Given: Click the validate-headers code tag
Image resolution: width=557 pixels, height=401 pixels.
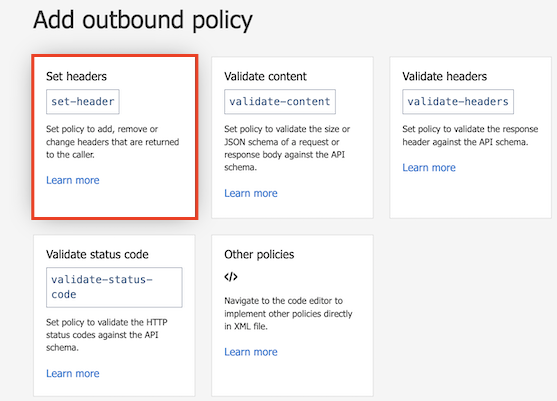Looking at the screenshot, I should point(458,102).
